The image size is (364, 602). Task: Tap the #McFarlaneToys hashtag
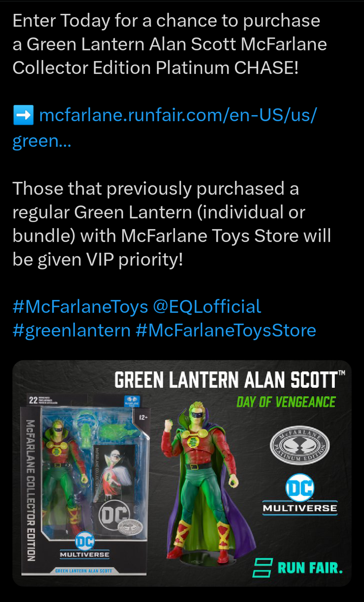click(x=80, y=307)
